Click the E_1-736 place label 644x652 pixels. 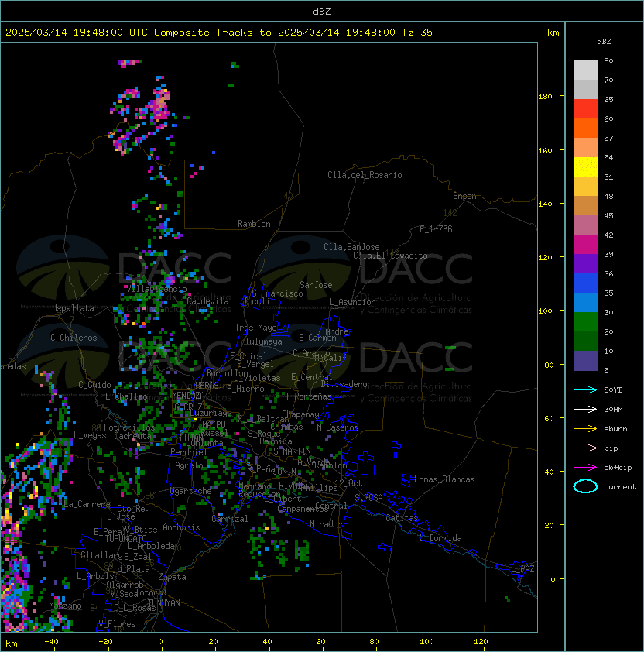pyautogui.click(x=436, y=228)
